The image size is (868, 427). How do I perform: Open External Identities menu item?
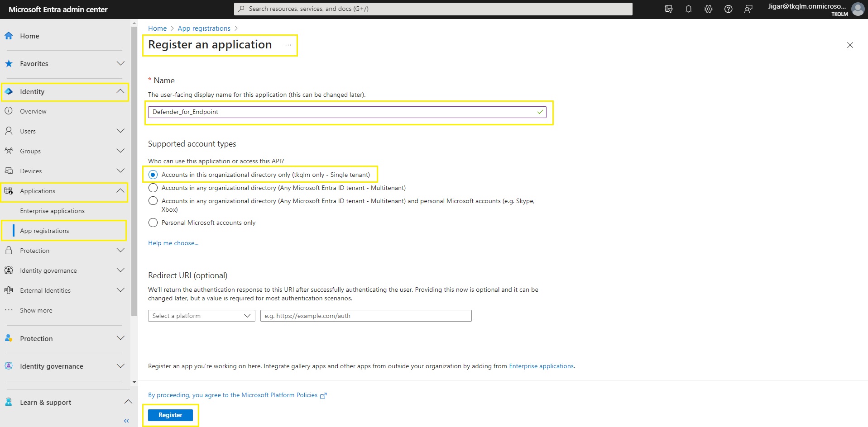click(45, 290)
